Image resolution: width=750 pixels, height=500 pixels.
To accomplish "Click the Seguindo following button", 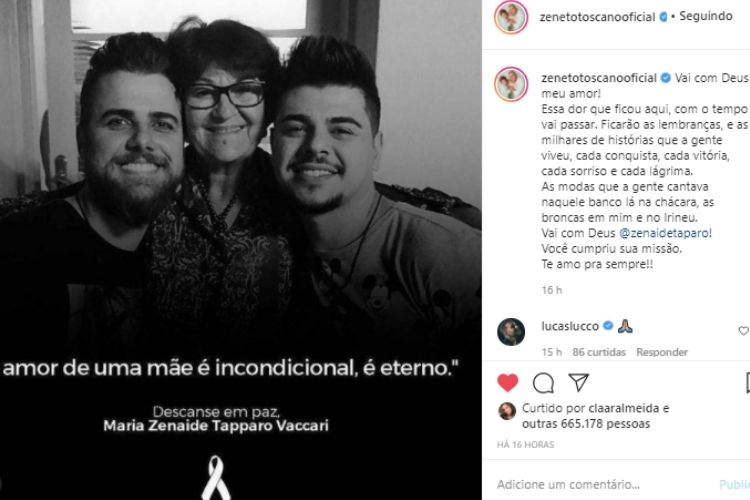I will coord(706,16).
